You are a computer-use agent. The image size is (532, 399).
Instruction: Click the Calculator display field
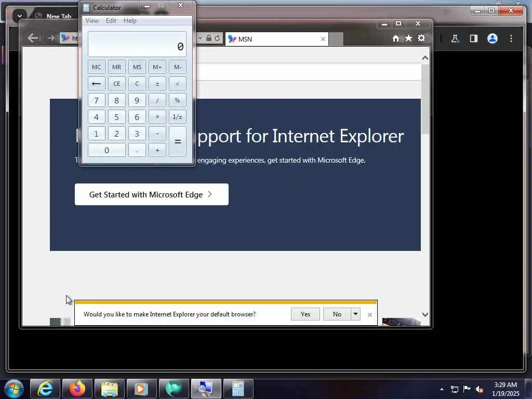(137, 44)
